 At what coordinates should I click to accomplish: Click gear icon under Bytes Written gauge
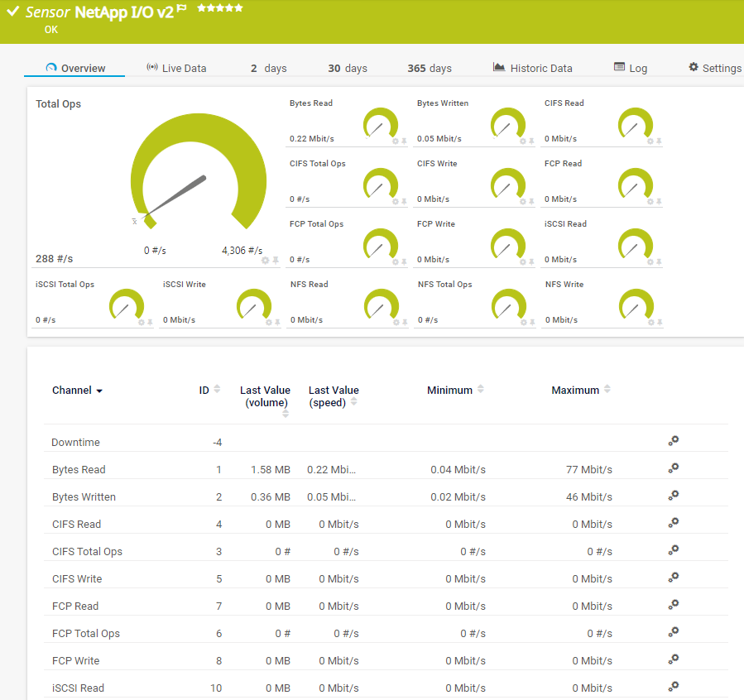(522, 141)
